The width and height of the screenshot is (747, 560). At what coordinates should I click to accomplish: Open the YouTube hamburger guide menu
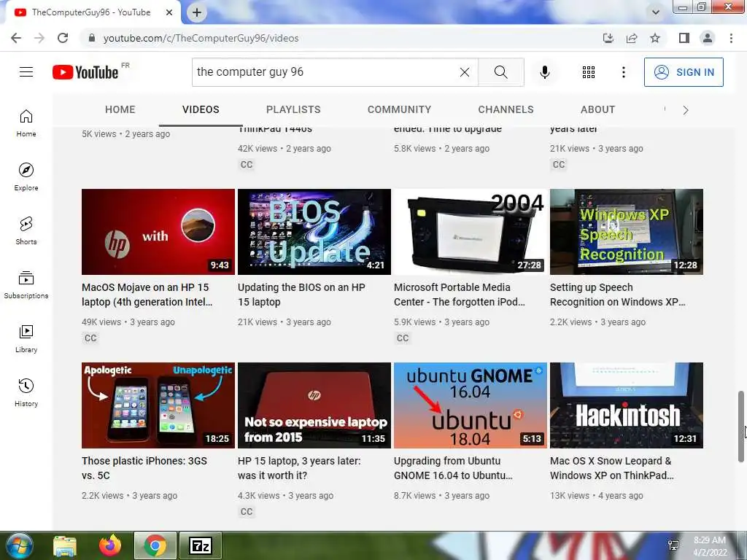(x=26, y=72)
